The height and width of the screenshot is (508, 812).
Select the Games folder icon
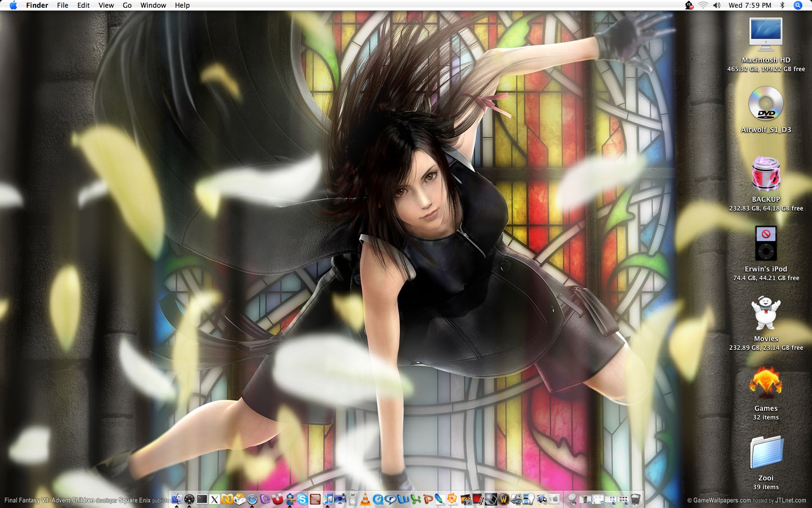(x=766, y=383)
